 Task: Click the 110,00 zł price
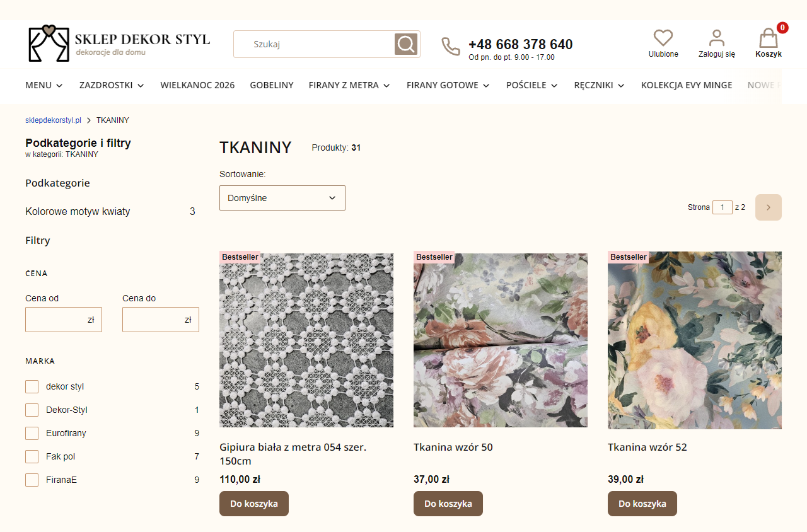[240, 480]
